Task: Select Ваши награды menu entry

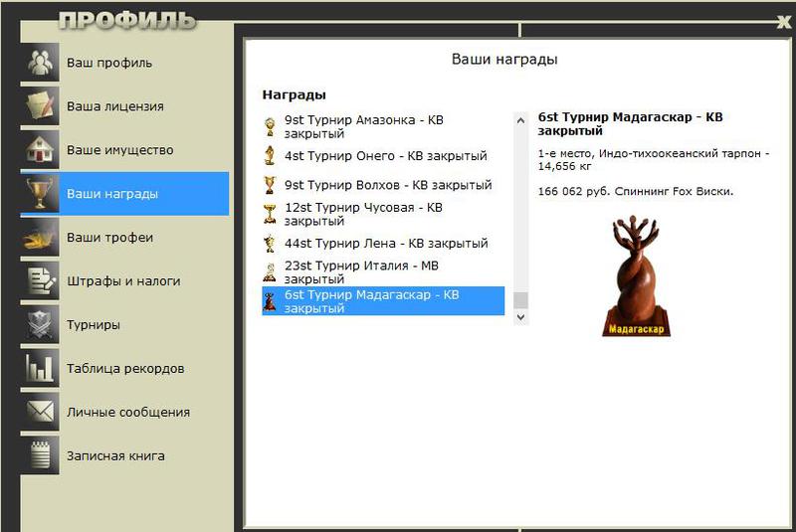Action: click(x=124, y=193)
